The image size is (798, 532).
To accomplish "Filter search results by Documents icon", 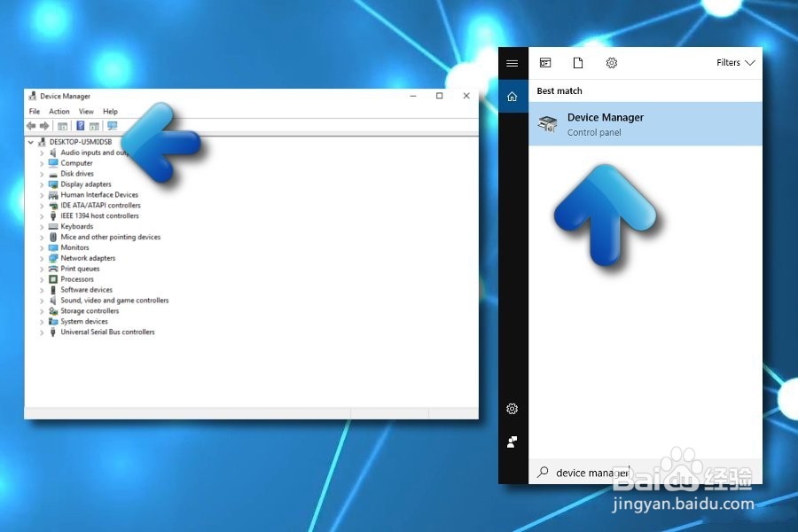I will [577, 63].
